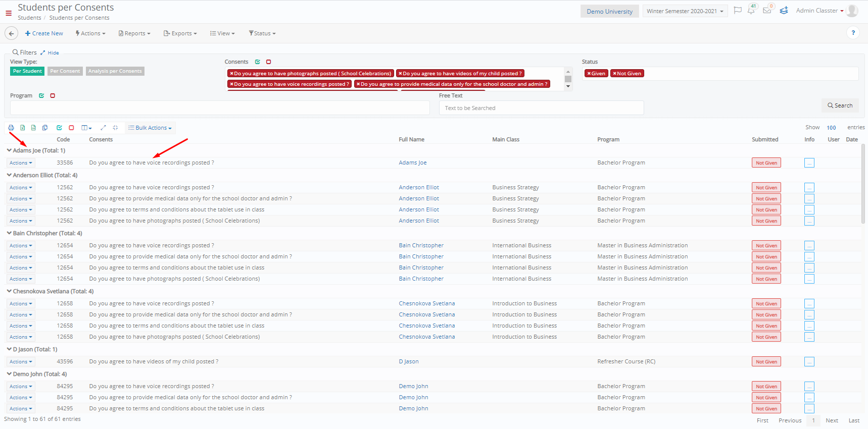Screen dimensions: 868x429
Task: Open Actions dropdown for Adams Joe row
Action: pos(21,163)
